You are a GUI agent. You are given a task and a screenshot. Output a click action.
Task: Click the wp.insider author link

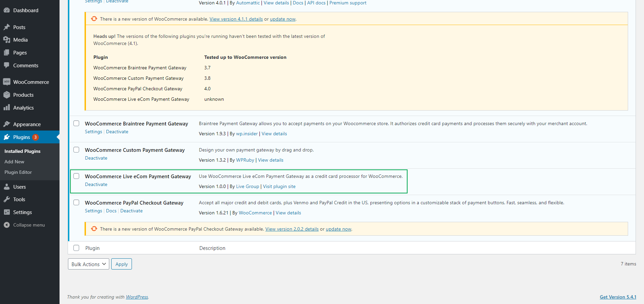[247, 134]
